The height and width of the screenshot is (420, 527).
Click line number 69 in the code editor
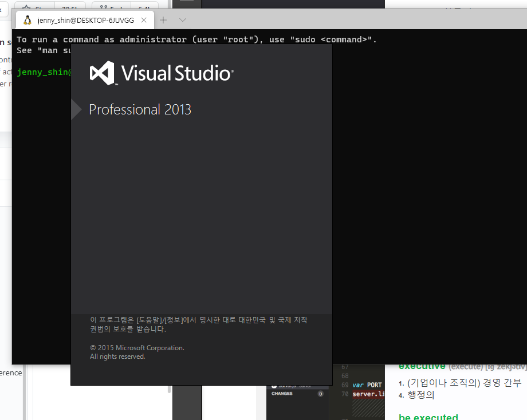(x=345, y=385)
